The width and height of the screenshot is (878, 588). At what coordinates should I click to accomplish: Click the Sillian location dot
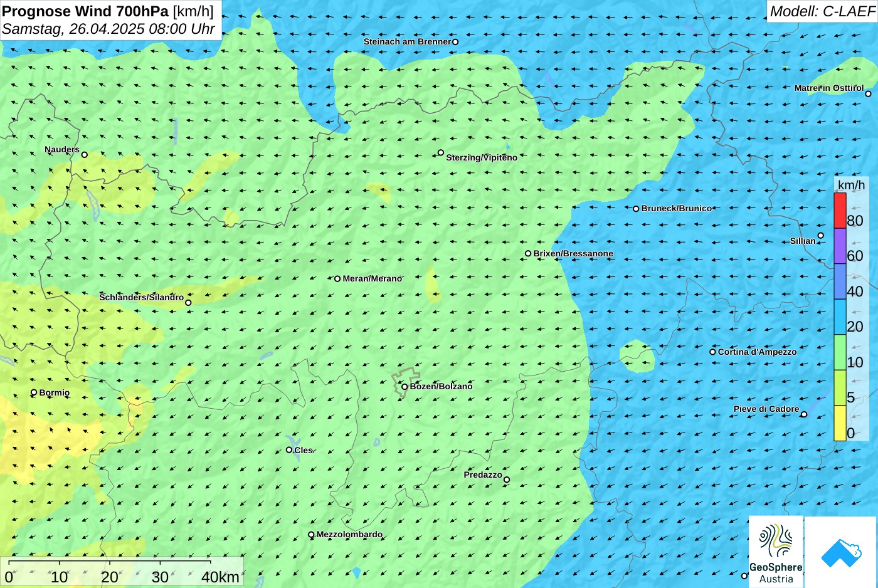point(821,236)
